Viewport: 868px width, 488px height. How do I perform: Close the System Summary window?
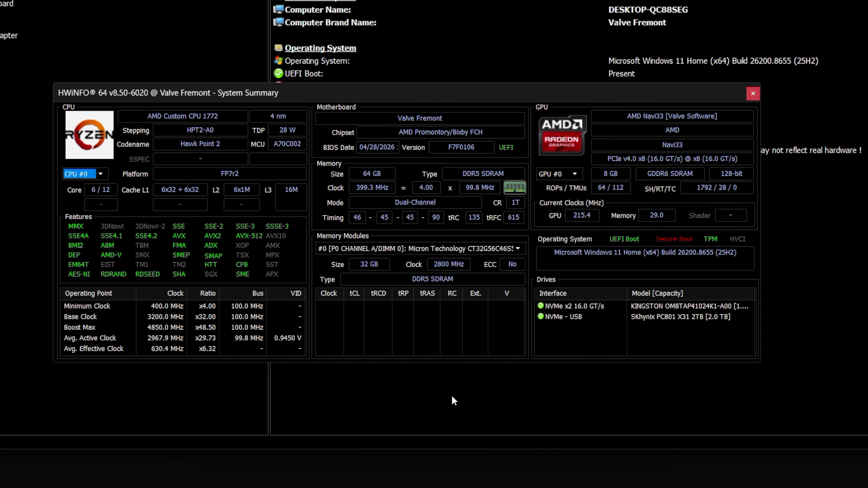click(753, 93)
